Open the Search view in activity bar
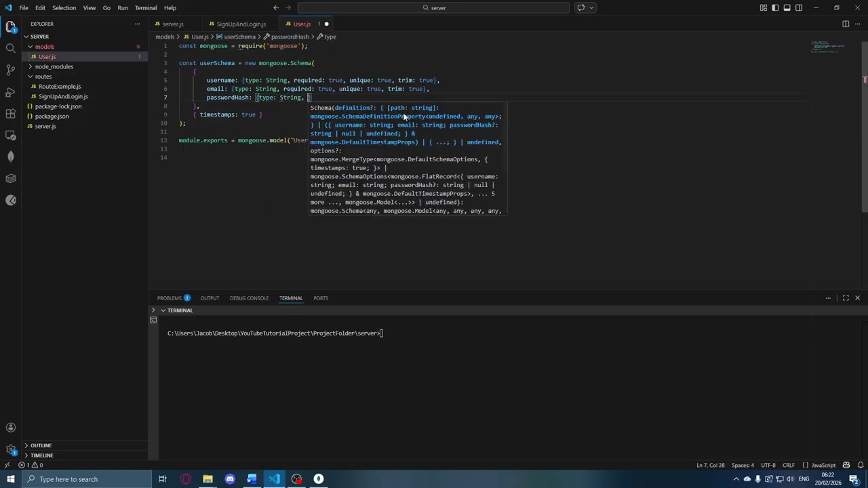This screenshot has width=868, height=488. click(x=10, y=49)
